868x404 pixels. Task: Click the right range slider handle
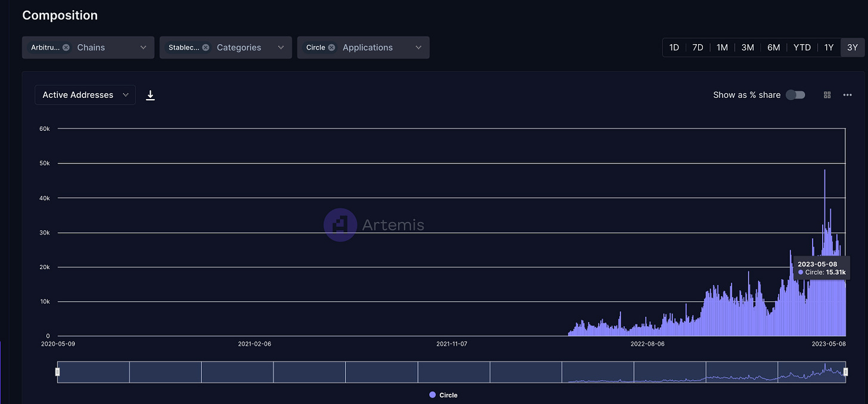[x=846, y=372]
